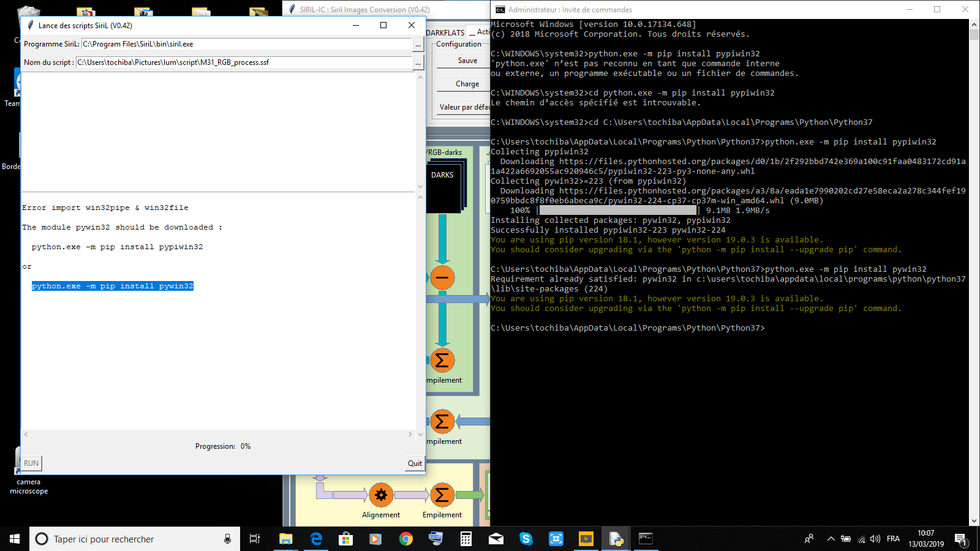This screenshot has height=551, width=980.
Task: Click the RUN button in script launcher
Action: tap(31, 463)
